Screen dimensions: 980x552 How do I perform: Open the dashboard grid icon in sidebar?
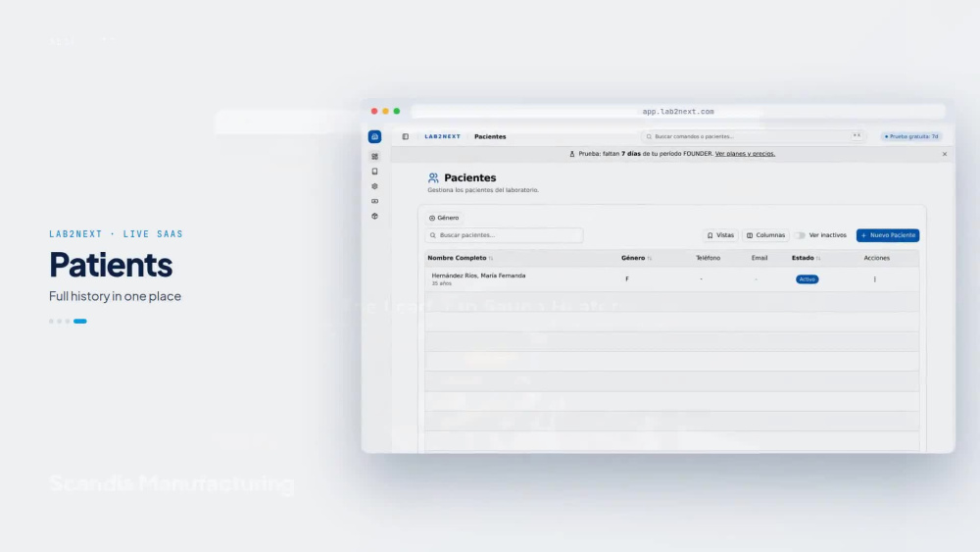[374, 156]
